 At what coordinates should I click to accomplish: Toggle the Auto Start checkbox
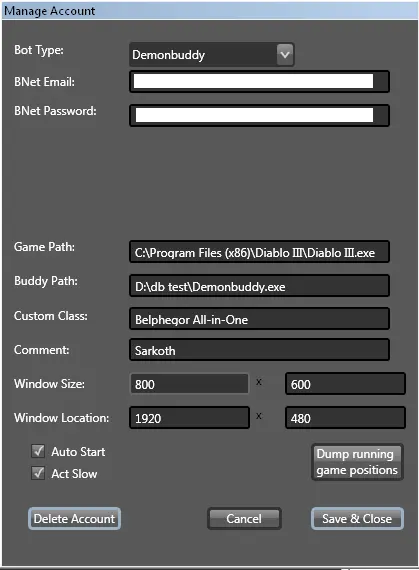click(x=38, y=451)
